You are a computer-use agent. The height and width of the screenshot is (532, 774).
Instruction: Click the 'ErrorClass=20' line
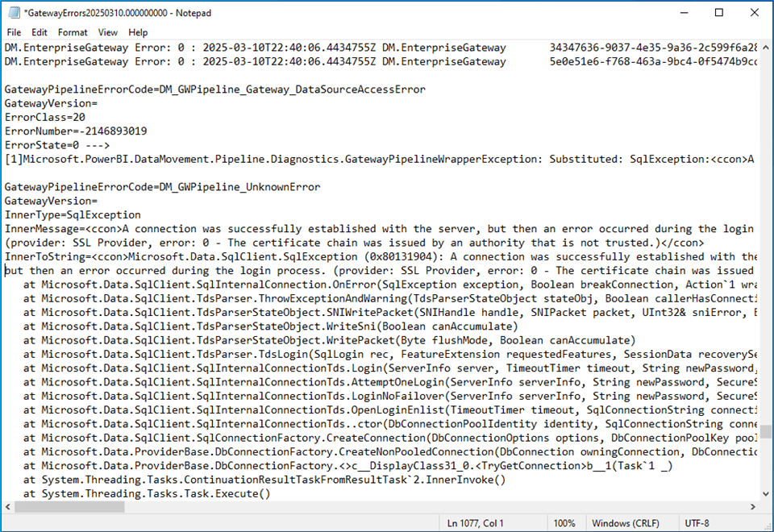pyautogui.click(x=45, y=118)
